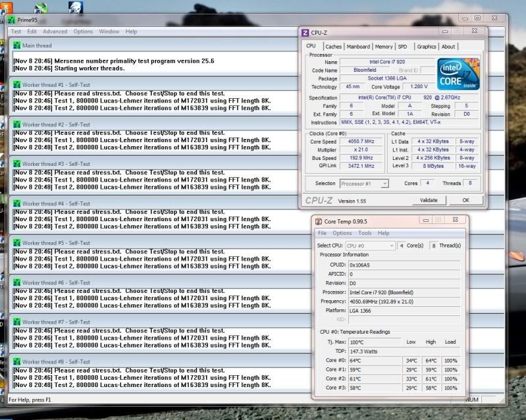This screenshot has width=526, height=420.
Task: Click the Prime95 title bar icon
Action: point(11,20)
